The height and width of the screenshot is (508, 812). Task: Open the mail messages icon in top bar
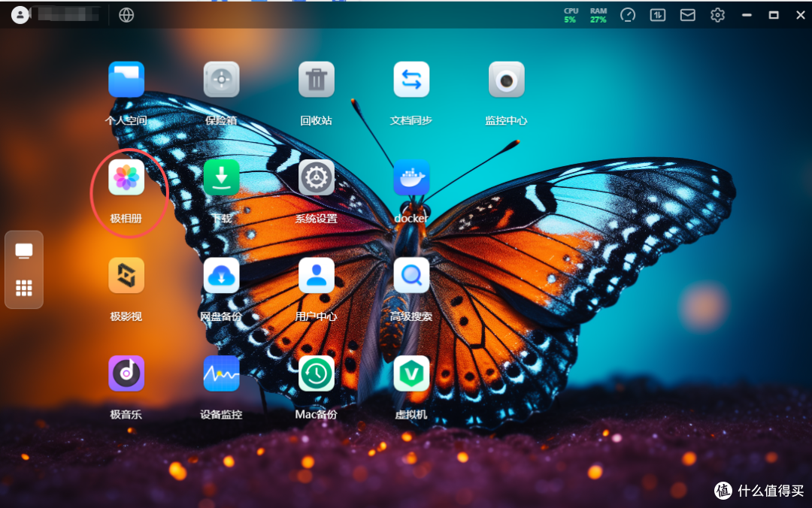(x=688, y=15)
